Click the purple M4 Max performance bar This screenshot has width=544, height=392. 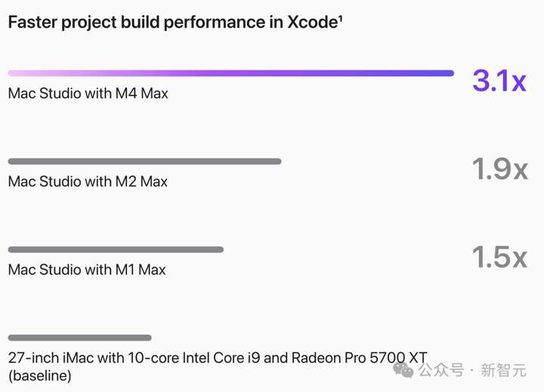tap(230, 73)
